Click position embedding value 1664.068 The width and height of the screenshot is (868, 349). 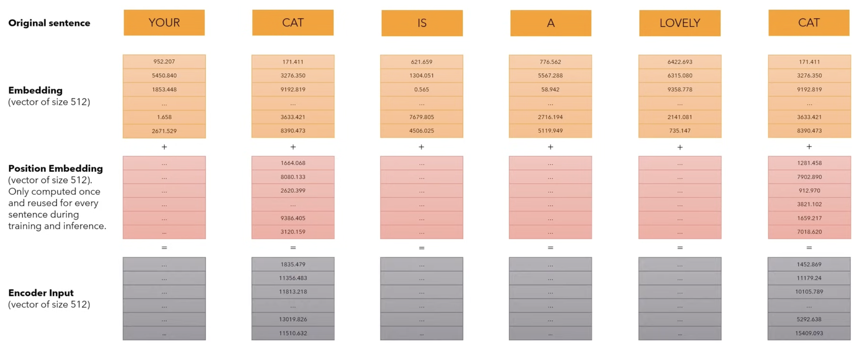pos(293,163)
